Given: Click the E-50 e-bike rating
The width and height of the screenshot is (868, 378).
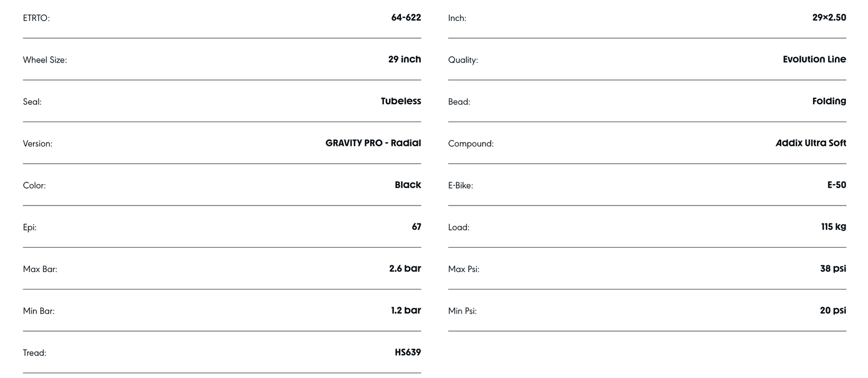Looking at the screenshot, I should (836, 185).
